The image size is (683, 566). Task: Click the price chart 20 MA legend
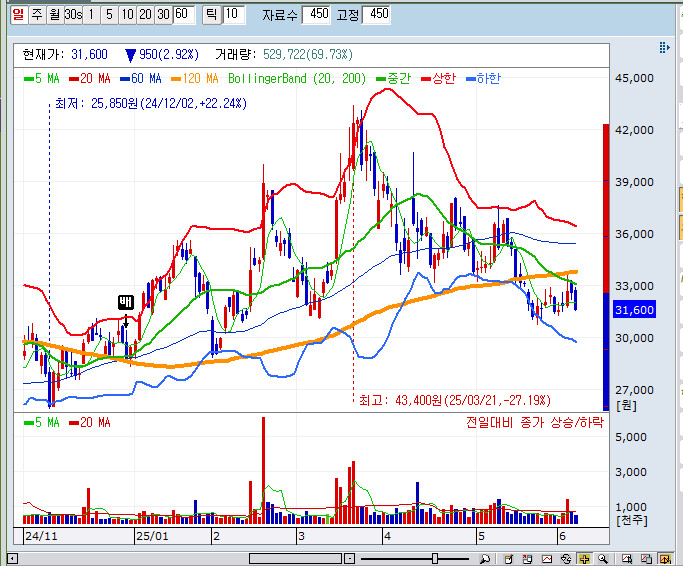click(x=90, y=79)
